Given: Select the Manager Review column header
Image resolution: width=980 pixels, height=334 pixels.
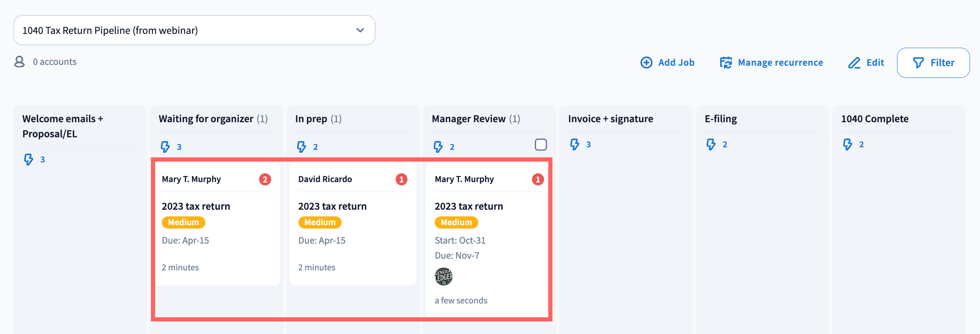Looking at the screenshot, I should 469,119.
